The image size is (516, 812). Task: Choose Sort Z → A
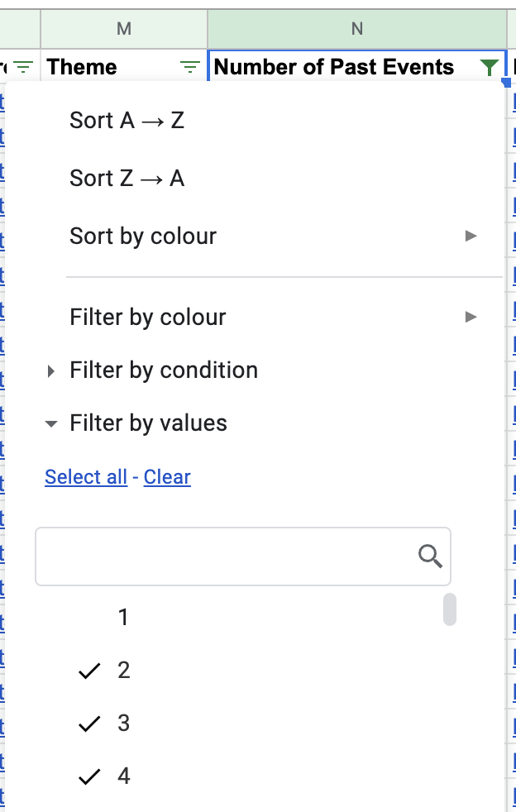[x=127, y=179]
